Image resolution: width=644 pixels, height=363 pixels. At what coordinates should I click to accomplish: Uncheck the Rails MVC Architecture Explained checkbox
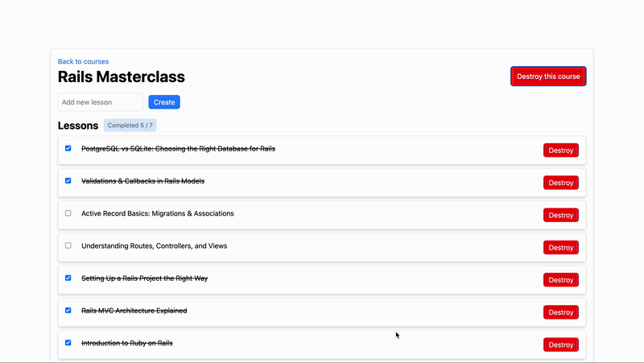[68, 310]
